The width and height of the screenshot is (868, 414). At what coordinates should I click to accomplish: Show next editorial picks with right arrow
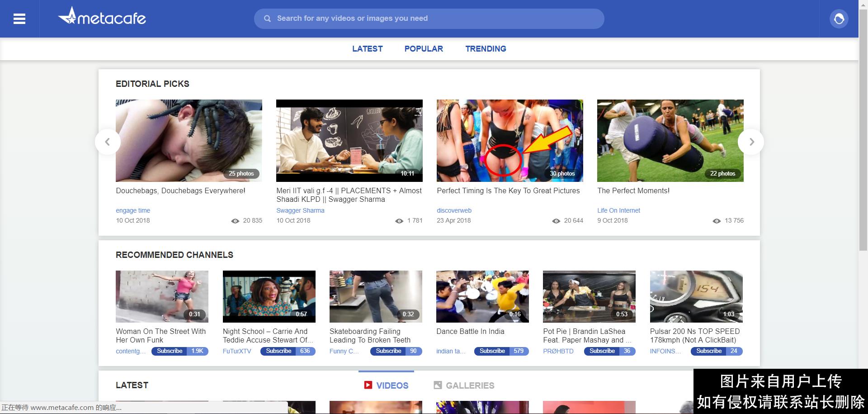[751, 142]
